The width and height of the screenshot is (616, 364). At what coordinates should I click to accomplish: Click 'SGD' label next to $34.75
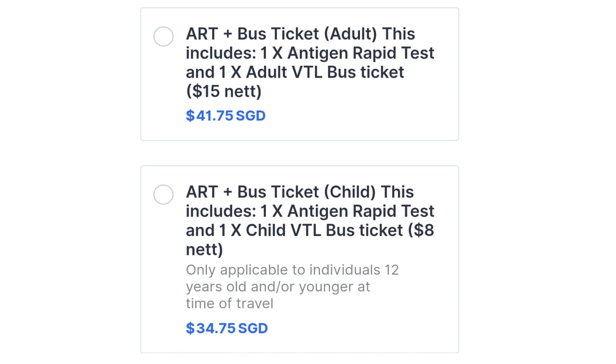point(253,328)
